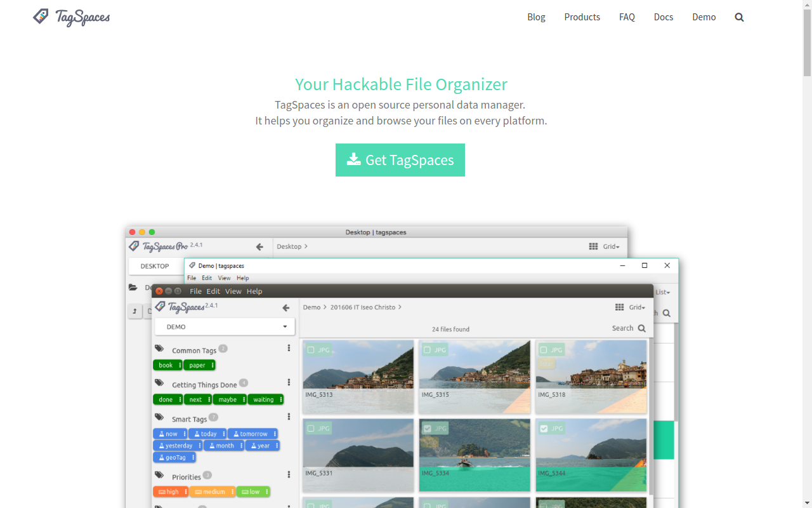This screenshot has height=508, width=812.
Task: Open the dots menu on the waiting tag
Action: click(x=280, y=399)
